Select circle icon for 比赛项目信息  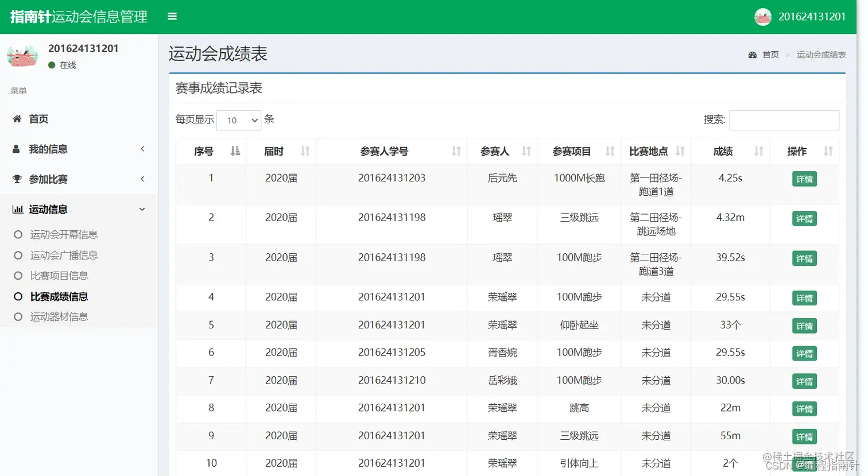click(x=18, y=276)
